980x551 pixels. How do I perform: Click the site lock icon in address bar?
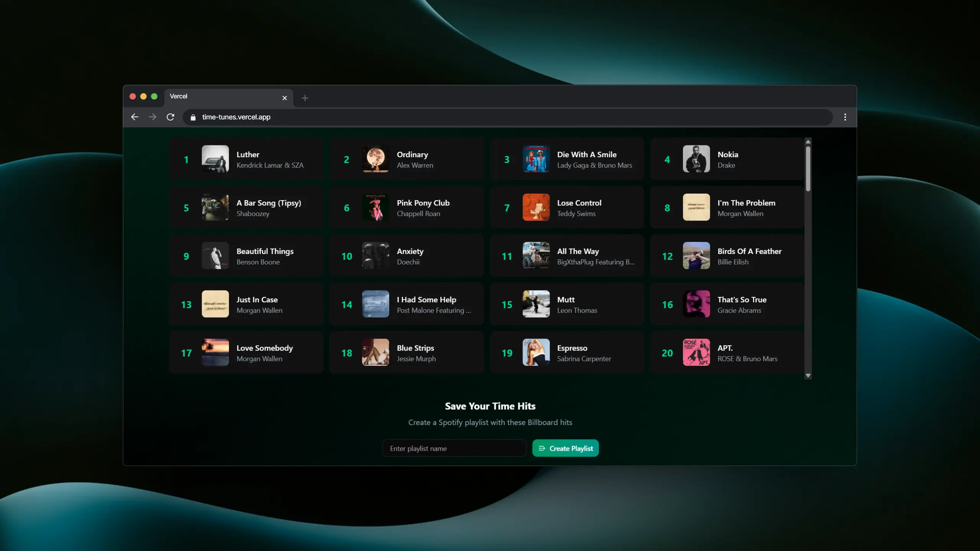point(193,117)
